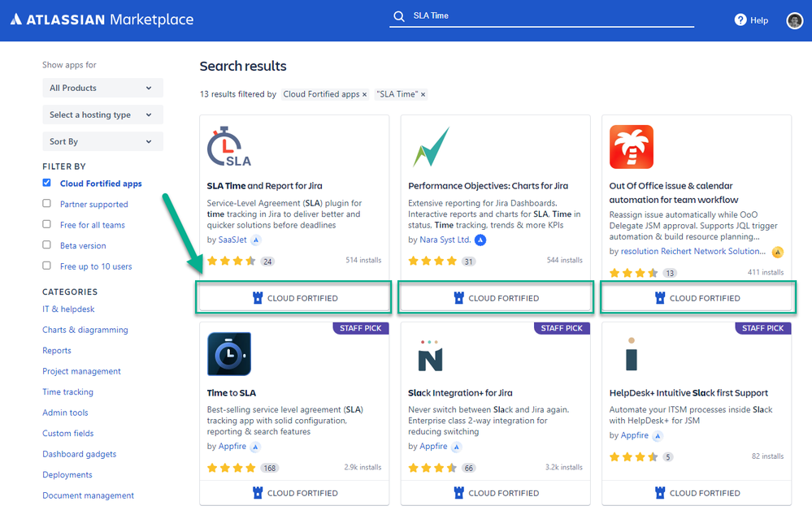Image resolution: width=812 pixels, height=510 pixels.
Task: Open IT & helpdesk category
Action: [x=68, y=309]
